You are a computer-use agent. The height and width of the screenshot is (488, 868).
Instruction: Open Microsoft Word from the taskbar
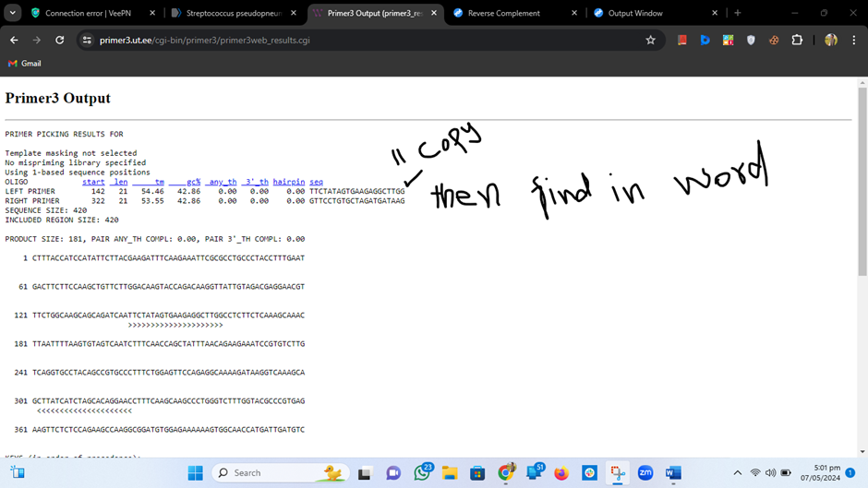[673, 473]
